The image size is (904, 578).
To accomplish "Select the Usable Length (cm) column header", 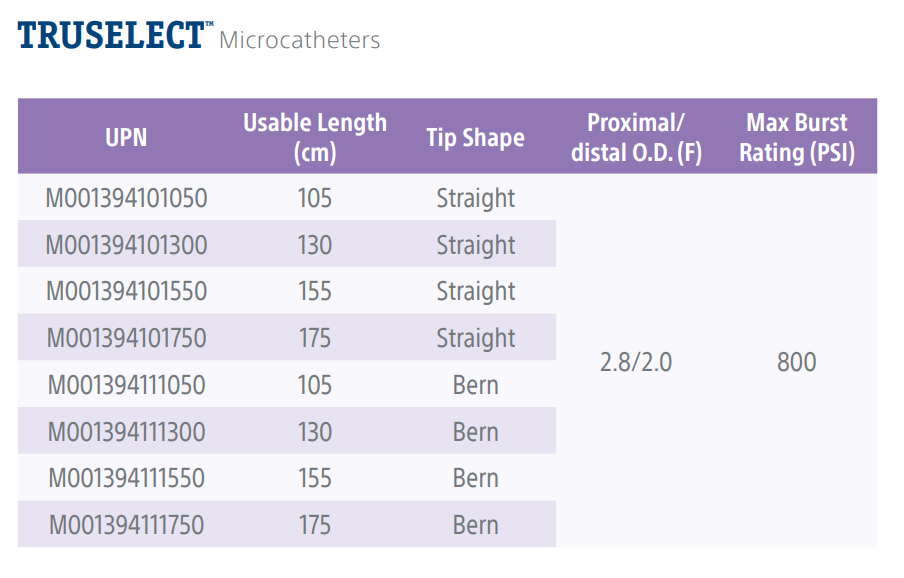I will (315, 138).
